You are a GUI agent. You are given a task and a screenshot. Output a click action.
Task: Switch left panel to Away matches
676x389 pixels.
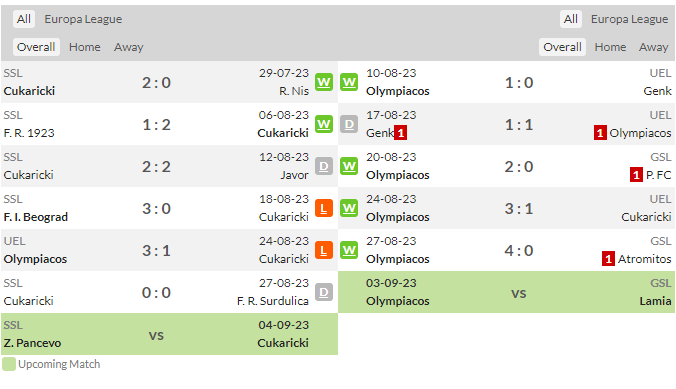(128, 47)
